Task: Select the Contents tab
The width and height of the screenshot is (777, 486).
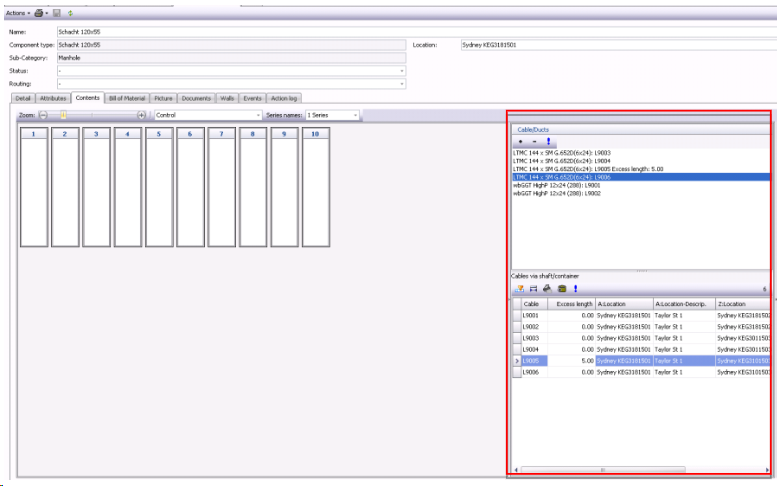Action: 88,98
